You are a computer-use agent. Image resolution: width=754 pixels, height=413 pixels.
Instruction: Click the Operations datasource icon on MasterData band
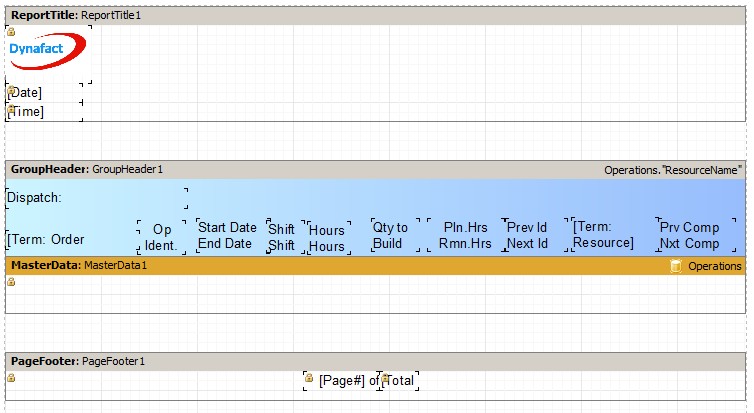point(677,266)
